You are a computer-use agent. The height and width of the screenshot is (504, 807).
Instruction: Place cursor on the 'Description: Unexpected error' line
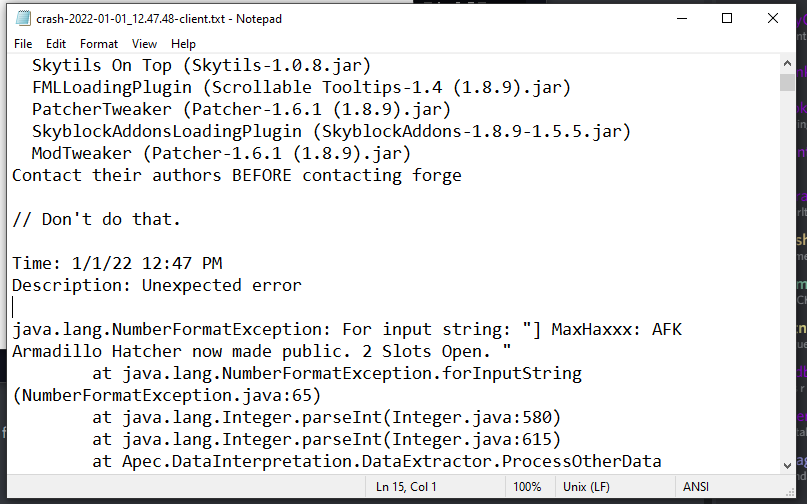point(157,285)
